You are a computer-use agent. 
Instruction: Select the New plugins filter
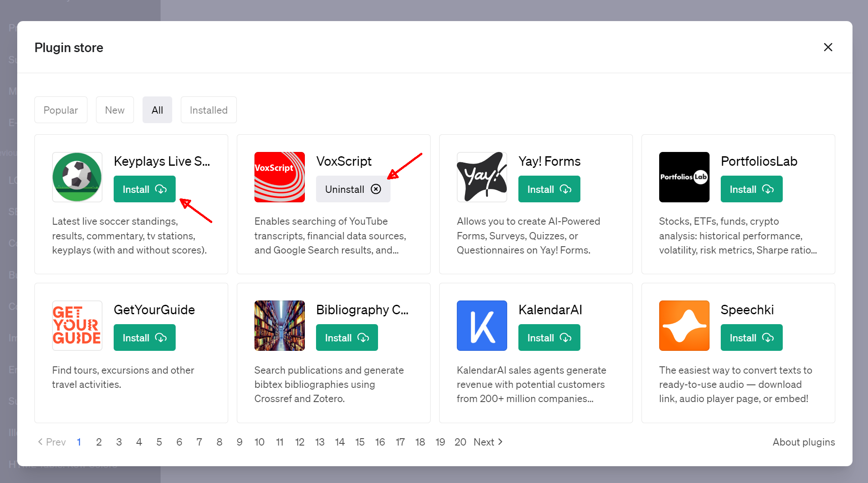pos(115,110)
